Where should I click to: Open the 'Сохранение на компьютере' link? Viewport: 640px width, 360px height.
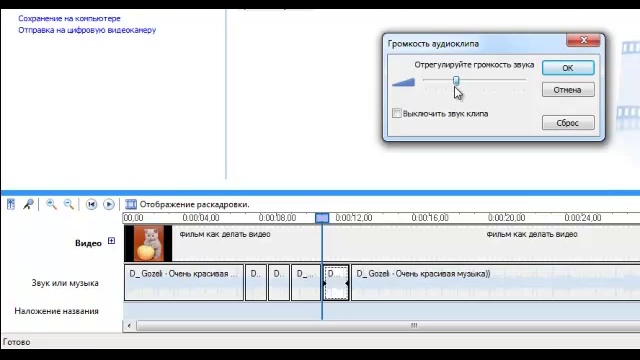(69, 18)
